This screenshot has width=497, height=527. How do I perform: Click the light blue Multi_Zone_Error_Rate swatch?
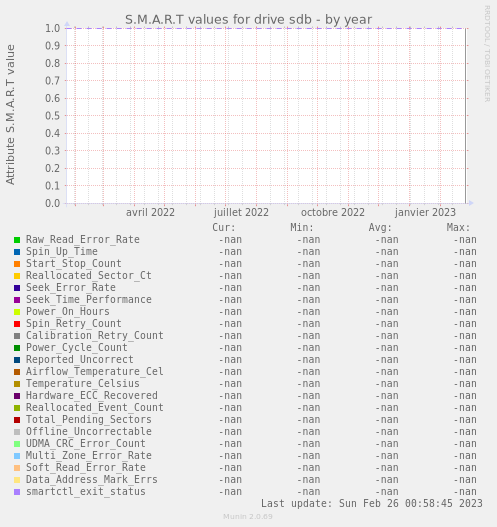click(17, 456)
